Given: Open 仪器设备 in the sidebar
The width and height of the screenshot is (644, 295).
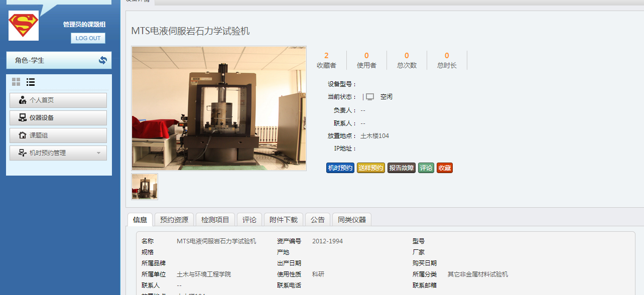Looking at the screenshot, I should 58,118.
